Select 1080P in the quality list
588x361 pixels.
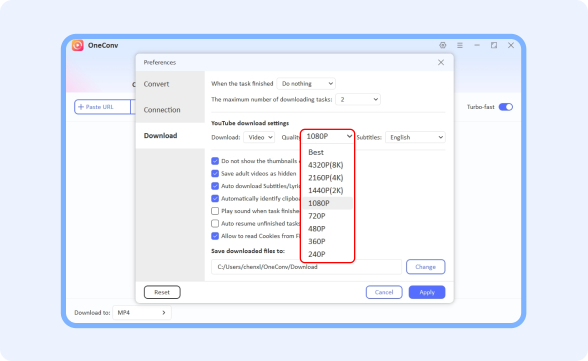[327, 203]
